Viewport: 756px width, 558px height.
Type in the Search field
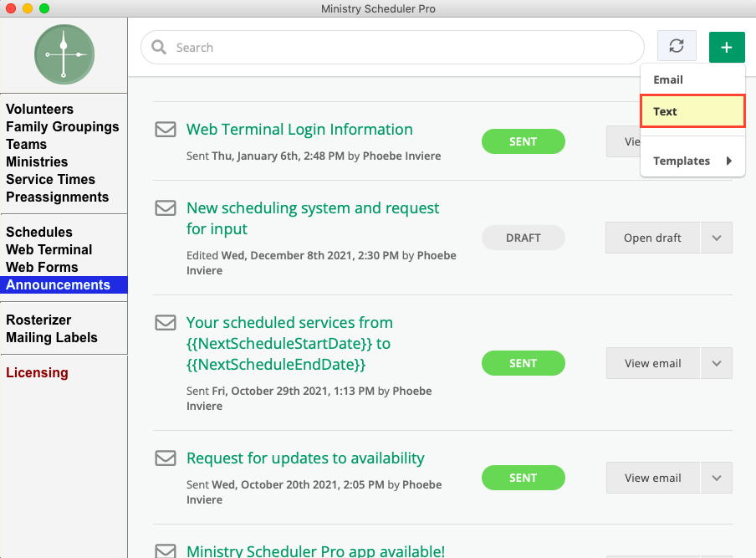point(401,48)
